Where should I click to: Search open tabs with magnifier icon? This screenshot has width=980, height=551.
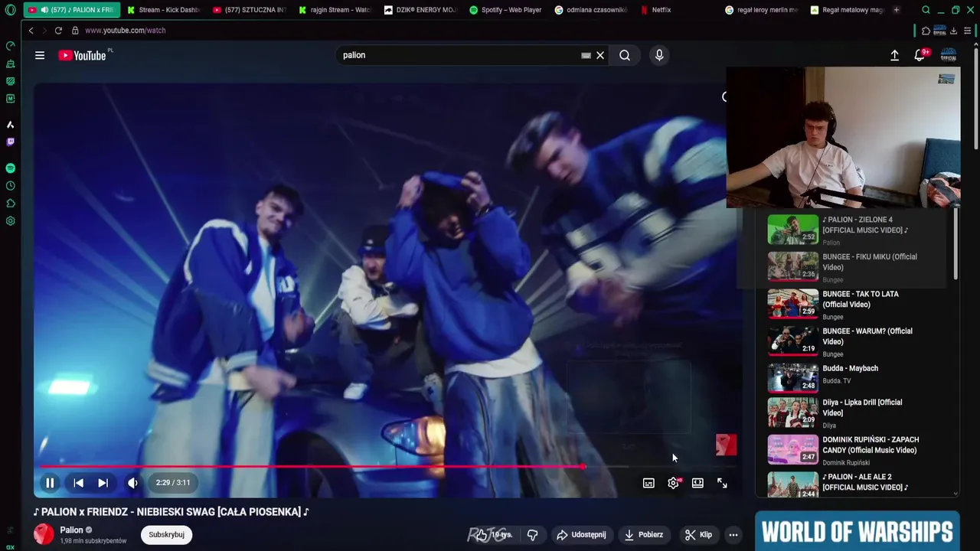[x=926, y=10]
